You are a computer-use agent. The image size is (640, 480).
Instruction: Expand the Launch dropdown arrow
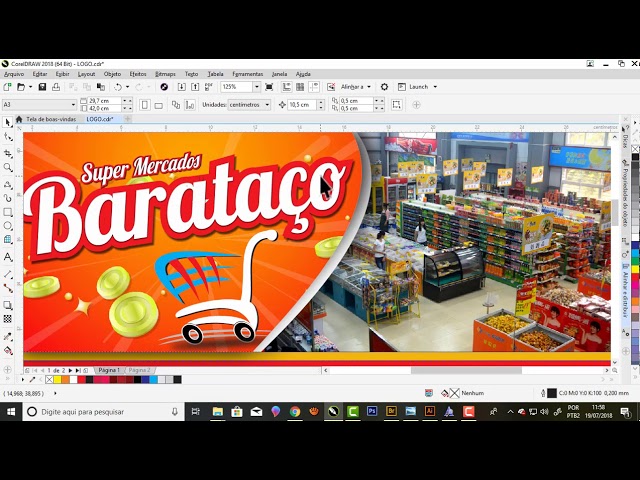435,87
